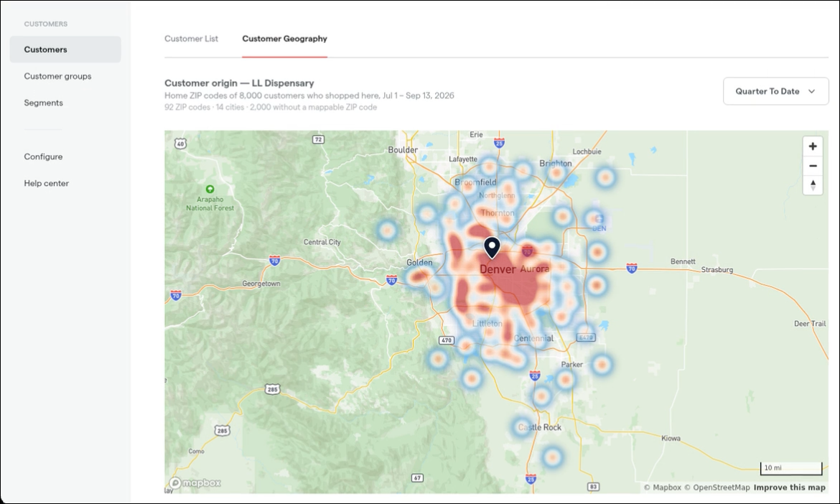The image size is (840, 504).
Task: Click the Denver city label on map
Action: [x=498, y=269]
